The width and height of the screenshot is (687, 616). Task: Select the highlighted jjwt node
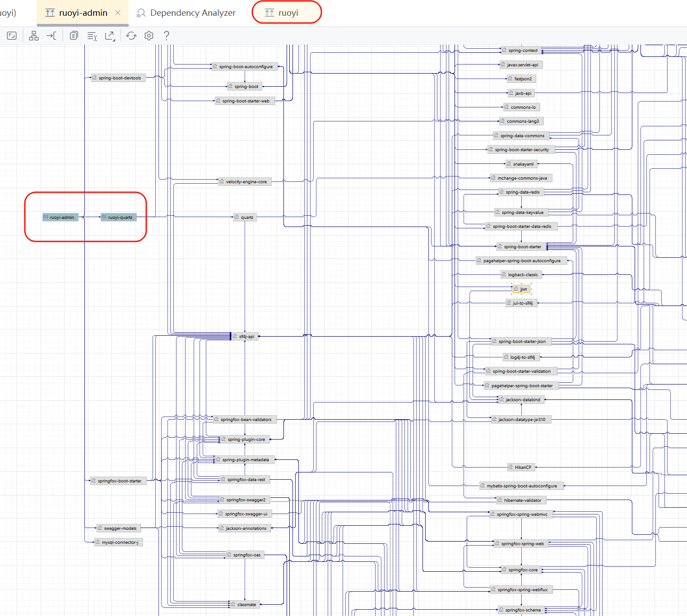coord(522,289)
